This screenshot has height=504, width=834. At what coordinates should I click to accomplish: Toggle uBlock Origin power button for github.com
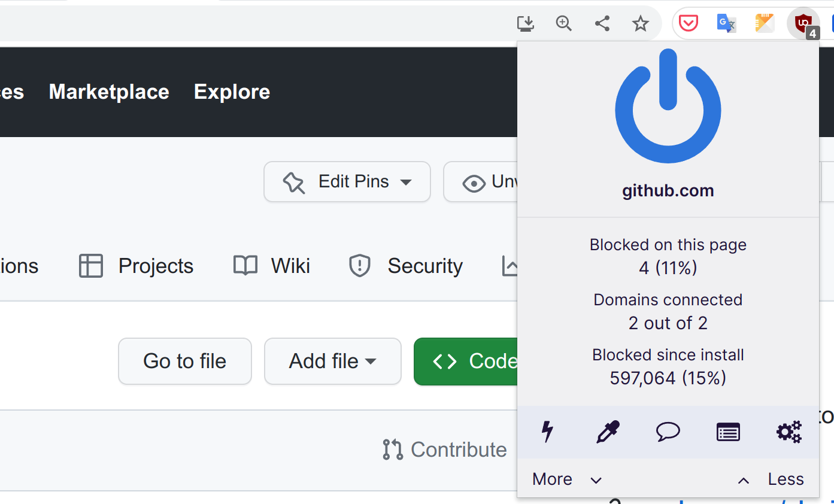point(668,107)
